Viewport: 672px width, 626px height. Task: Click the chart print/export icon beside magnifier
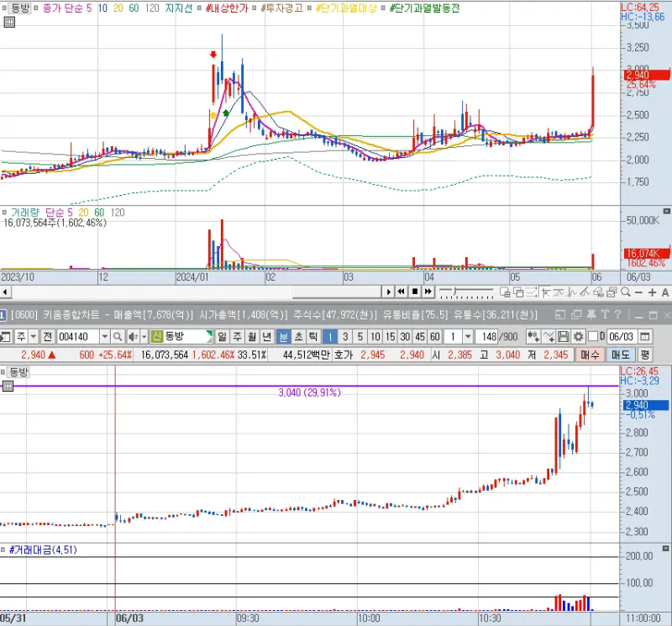click(x=612, y=292)
